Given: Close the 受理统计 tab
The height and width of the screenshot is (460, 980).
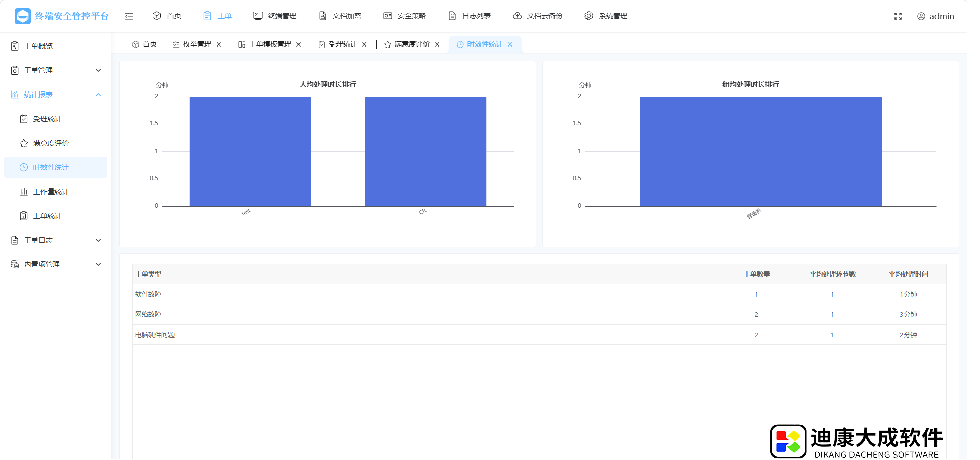Looking at the screenshot, I should click(364, 44).
